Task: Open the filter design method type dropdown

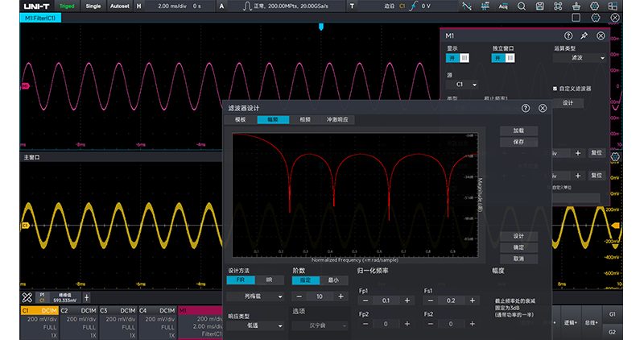Action: (255, 296)
